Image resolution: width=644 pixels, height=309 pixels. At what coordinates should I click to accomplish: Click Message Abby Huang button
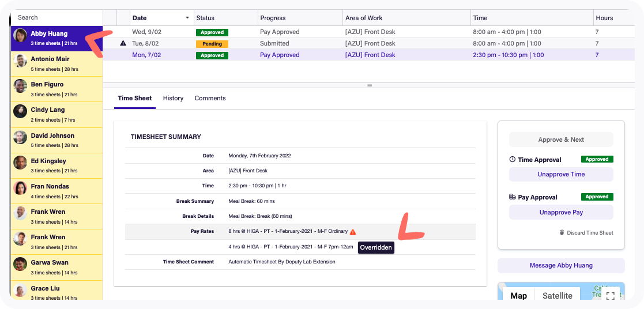point(561,265)
